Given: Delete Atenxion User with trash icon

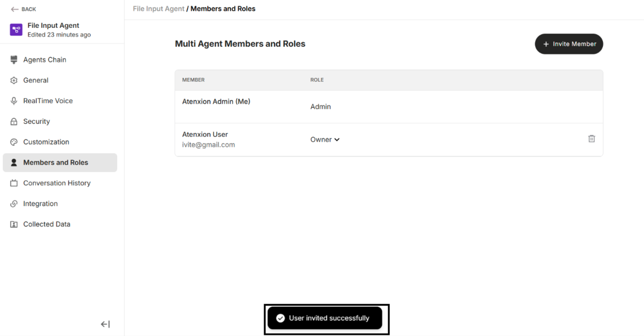Looking at the screenshot, I should 592,138.
